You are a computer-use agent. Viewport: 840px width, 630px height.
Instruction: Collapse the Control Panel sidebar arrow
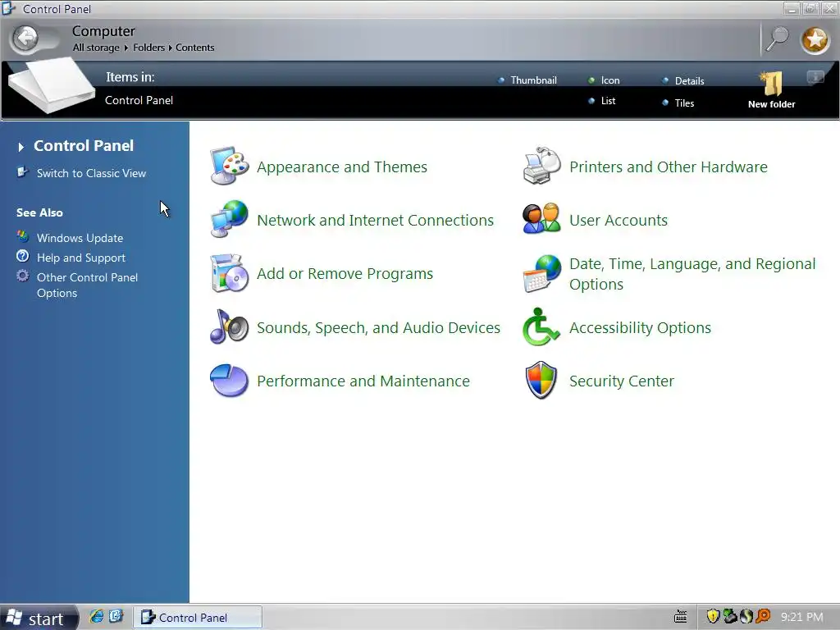coord(21,147)
